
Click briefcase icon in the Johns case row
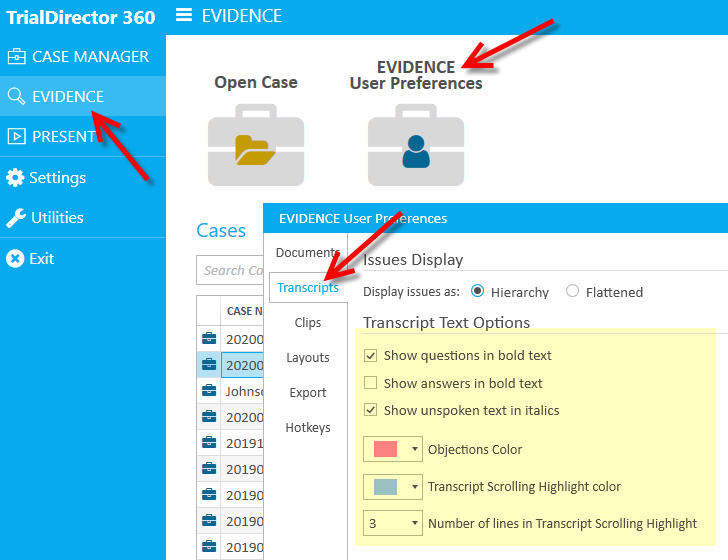click(209, 391)
